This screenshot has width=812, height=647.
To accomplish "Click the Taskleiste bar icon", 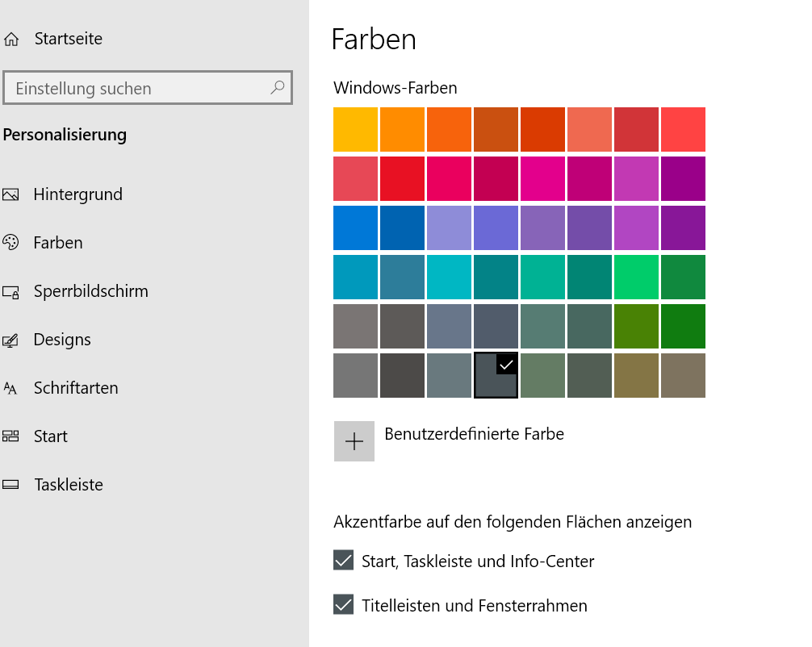I will tap(10, 486).
